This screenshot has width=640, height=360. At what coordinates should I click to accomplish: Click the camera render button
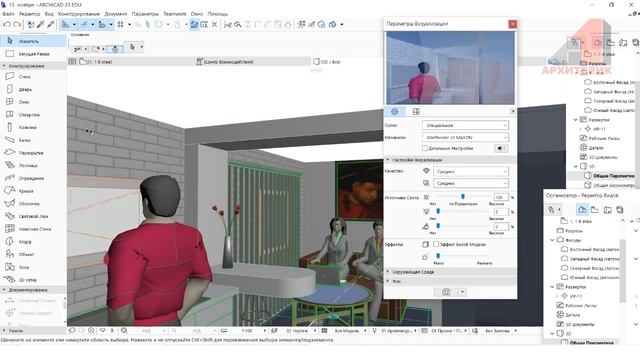(x=447, y=292)
